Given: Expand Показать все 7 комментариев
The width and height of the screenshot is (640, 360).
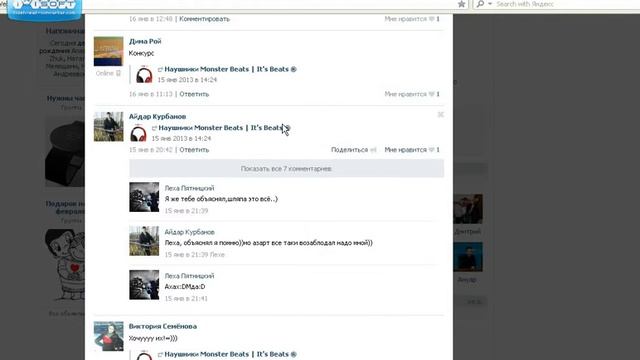Looking at the screenshot, I should click(x=286, y=168).
